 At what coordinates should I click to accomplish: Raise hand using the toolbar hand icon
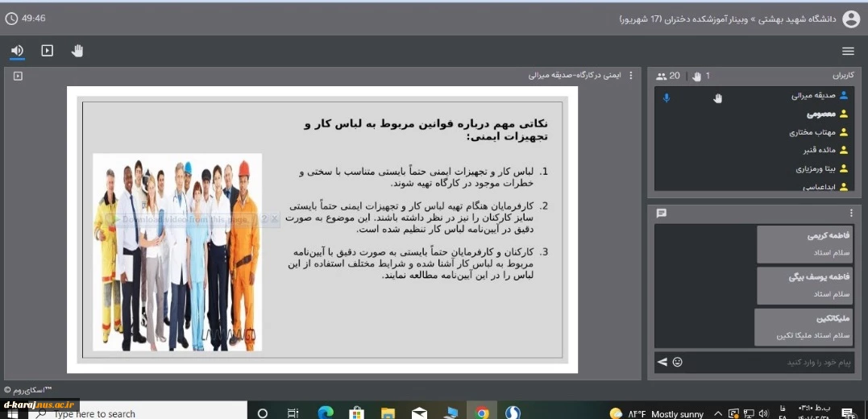(77, 51)
